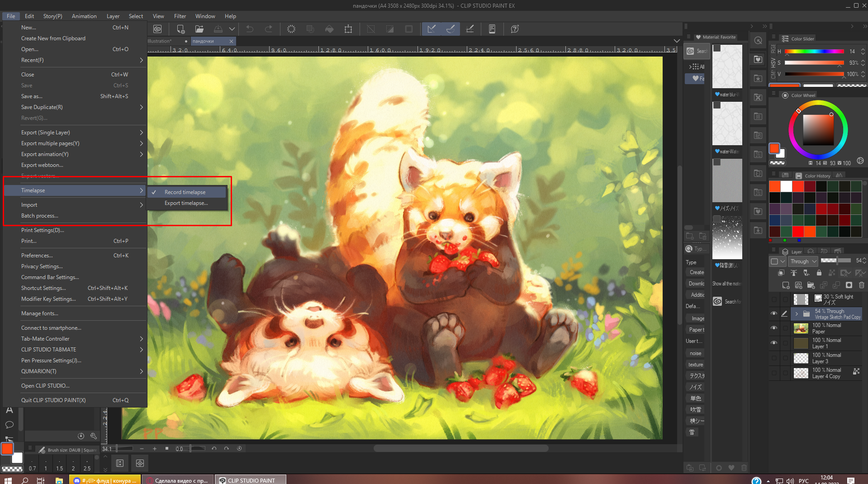This screenshot has width=868, height=484.
Task: Hide Layer 1 via eye icon
Action: click(774, 343)
